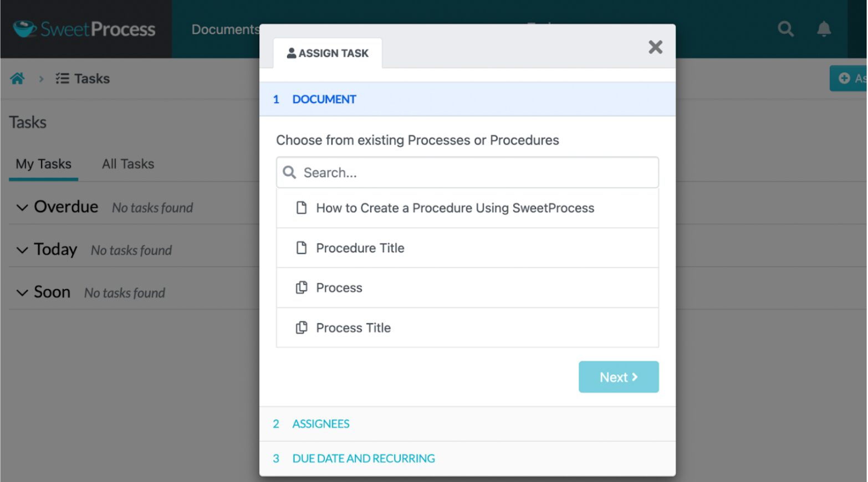Select the My Tasks tab
868x482 pixels.
click(x=43, y=164)
